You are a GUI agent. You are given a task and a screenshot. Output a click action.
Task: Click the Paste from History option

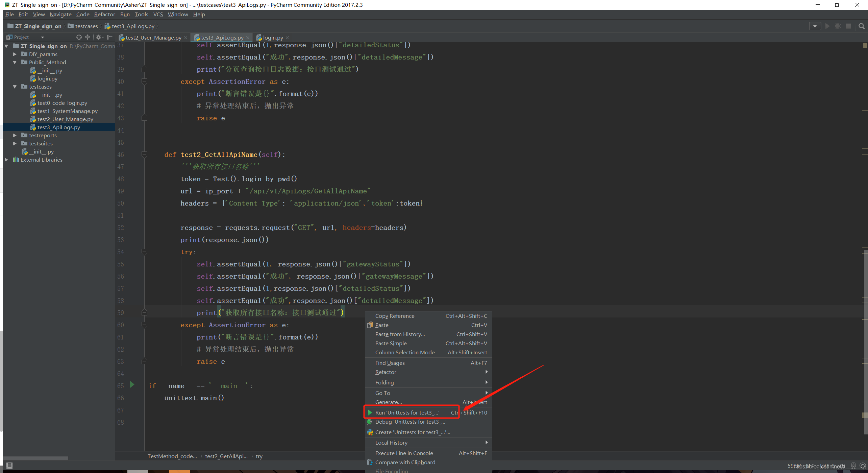point(400,334)
